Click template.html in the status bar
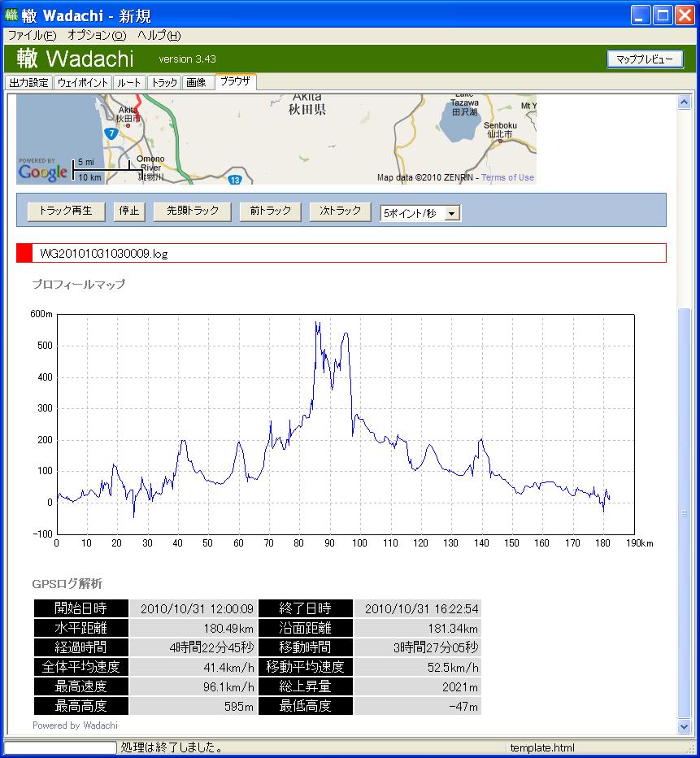The image size is (700, 758). point(542,747)
